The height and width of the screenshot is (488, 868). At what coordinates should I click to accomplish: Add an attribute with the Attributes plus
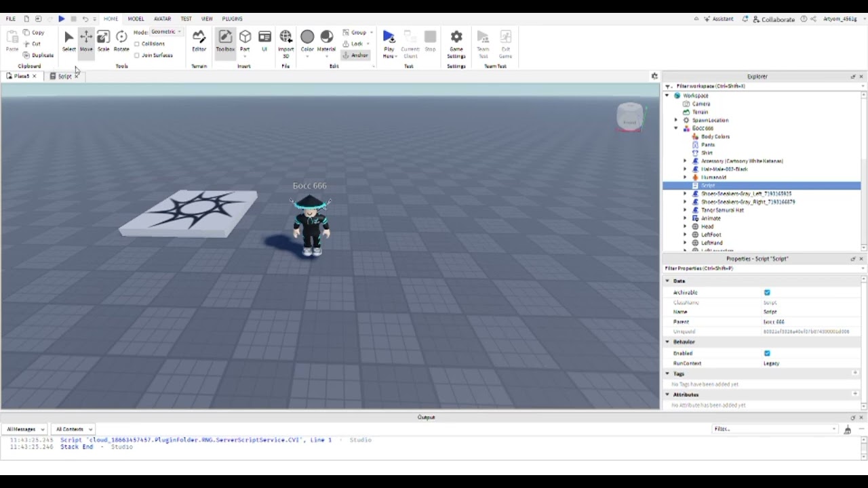[855, 394]
